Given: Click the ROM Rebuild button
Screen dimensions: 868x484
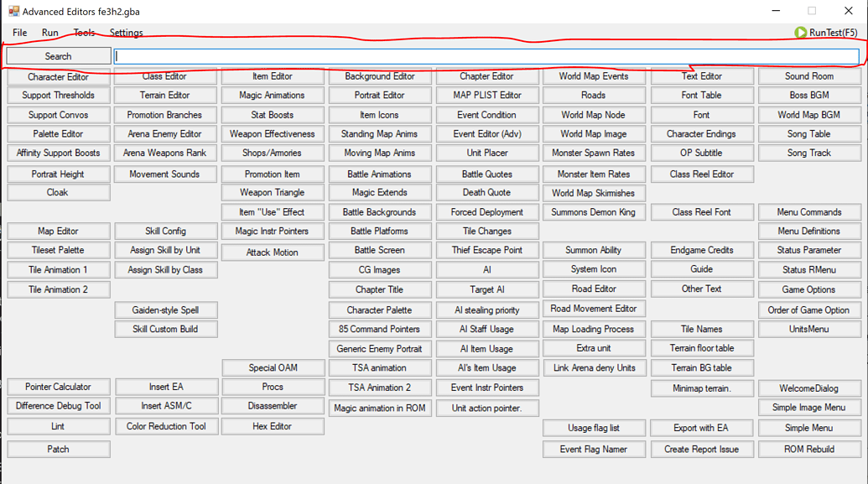Looking at the screenshot, I should click(808, 450).
